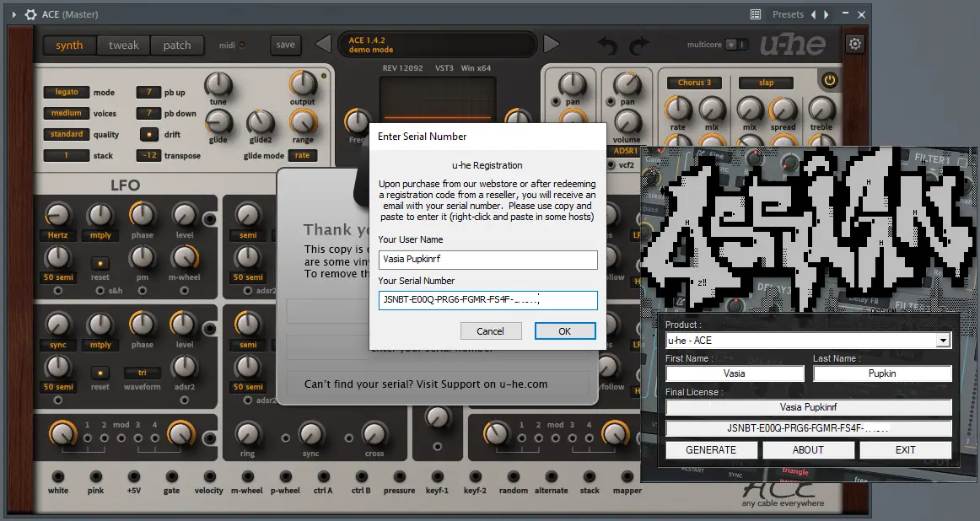The width and height of the screenshot is (980, 521).
Task: Open the transpose -12 selector
Action: click(148, 156)
